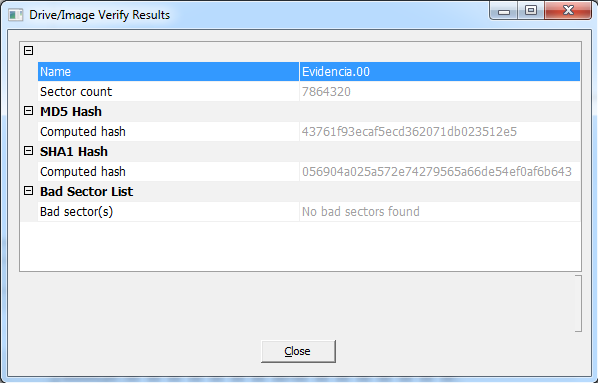Select the Bad Sector List heading
Image resolution: width=598 pixels, height=383 pixels.
click(x=87, y=192)
